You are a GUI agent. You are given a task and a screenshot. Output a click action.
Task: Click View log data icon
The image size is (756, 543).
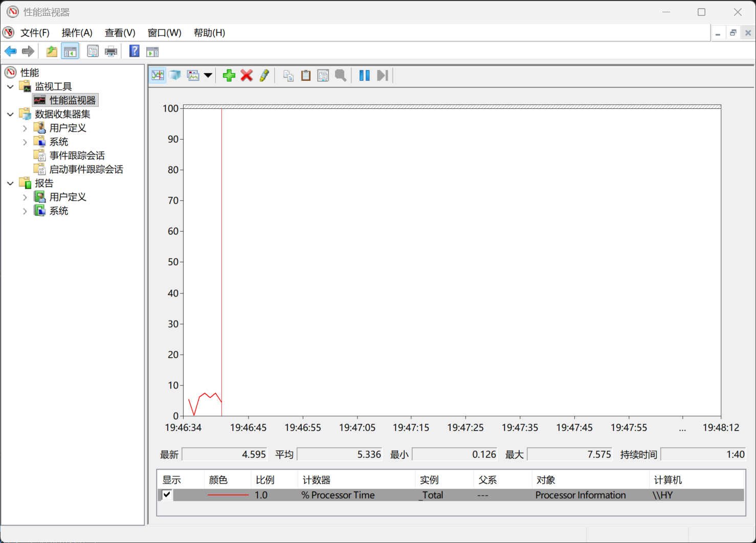click(x=175, y=76)
